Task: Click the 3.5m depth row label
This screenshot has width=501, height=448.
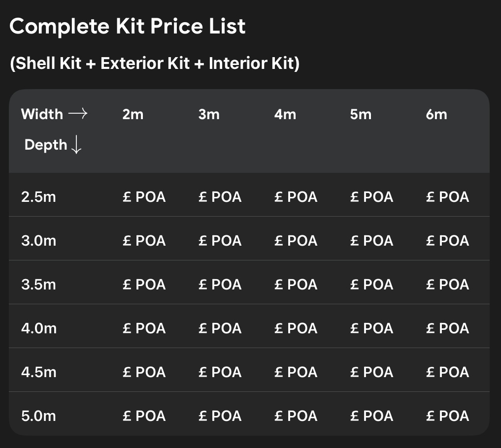Action: 38,285
